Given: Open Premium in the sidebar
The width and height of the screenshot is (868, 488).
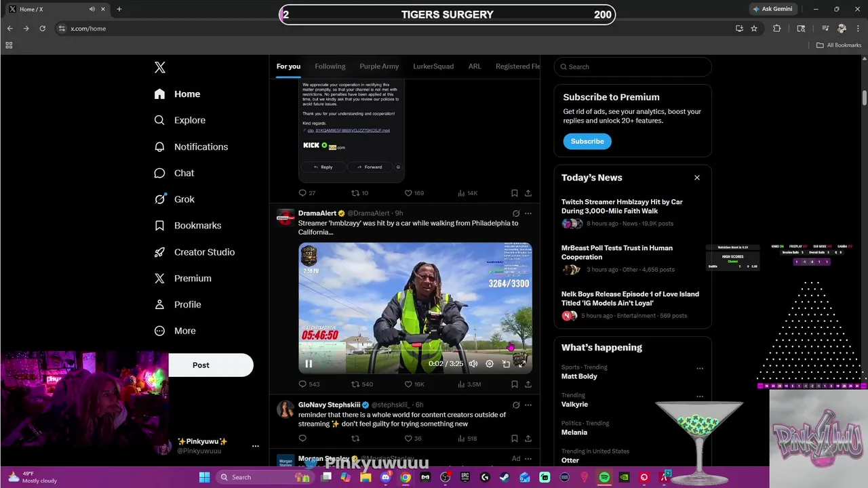Looking at the screenshot, I should [x=182, y=279].
